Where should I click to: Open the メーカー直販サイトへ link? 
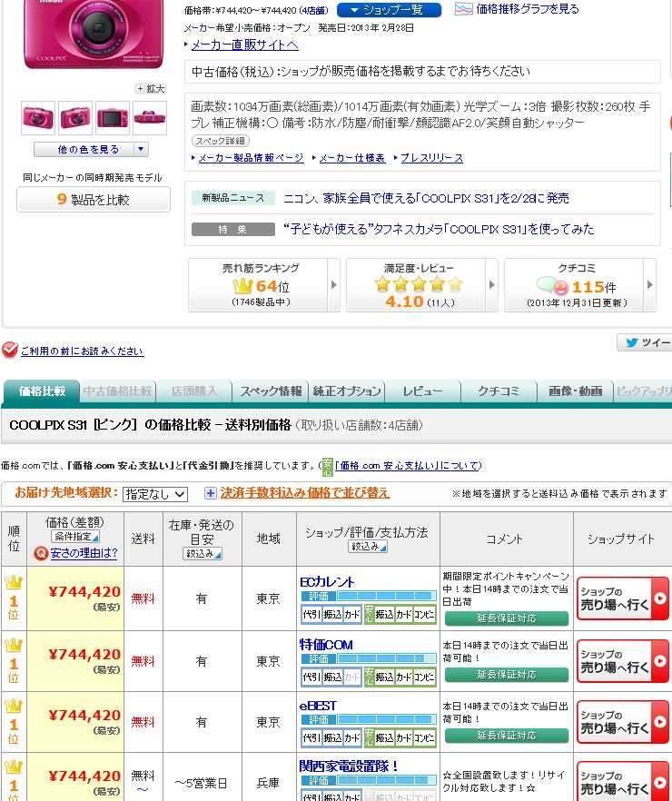pos(244,45)
